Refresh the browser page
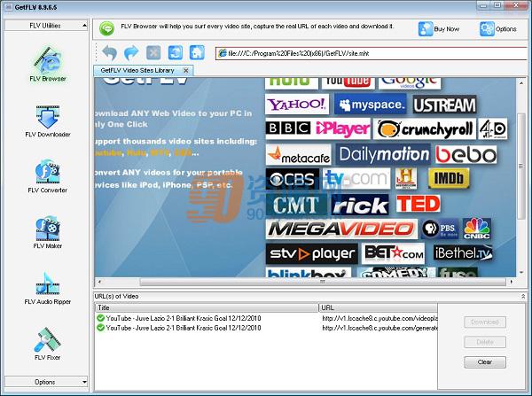This screenshot has height=396, width=532. pyautogui.click(x=176, y=53)
